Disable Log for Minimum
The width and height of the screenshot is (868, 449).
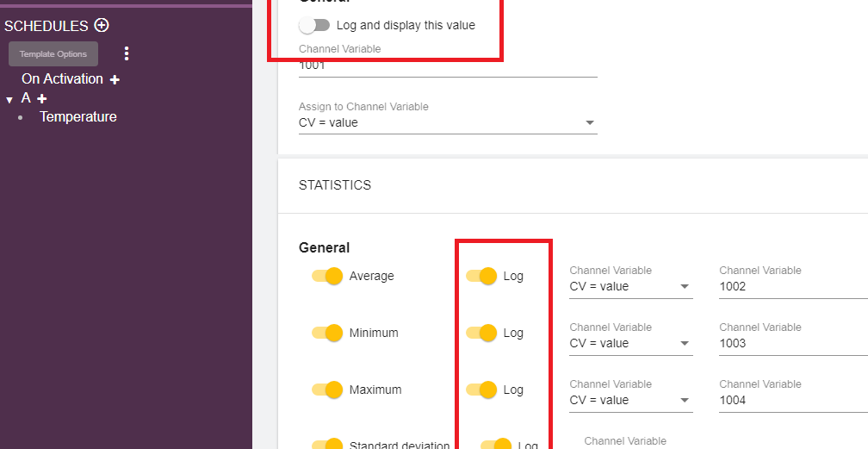(482, 333)
